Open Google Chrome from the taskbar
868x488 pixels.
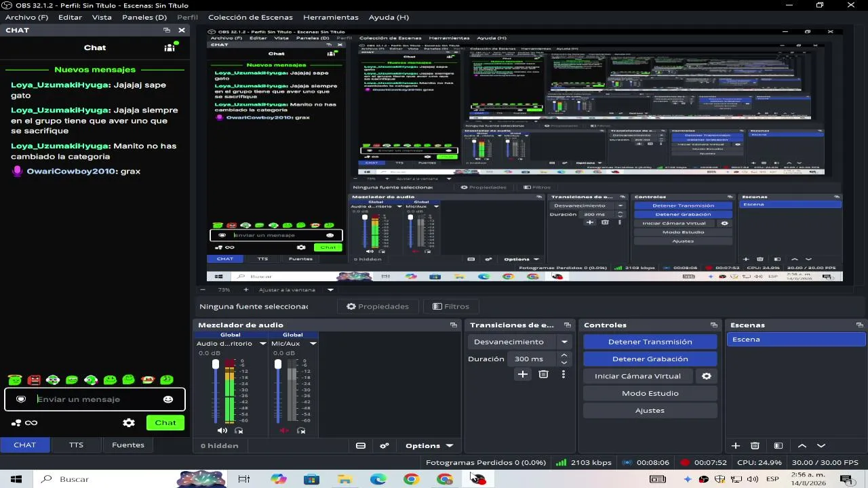[x=411, y=479]
